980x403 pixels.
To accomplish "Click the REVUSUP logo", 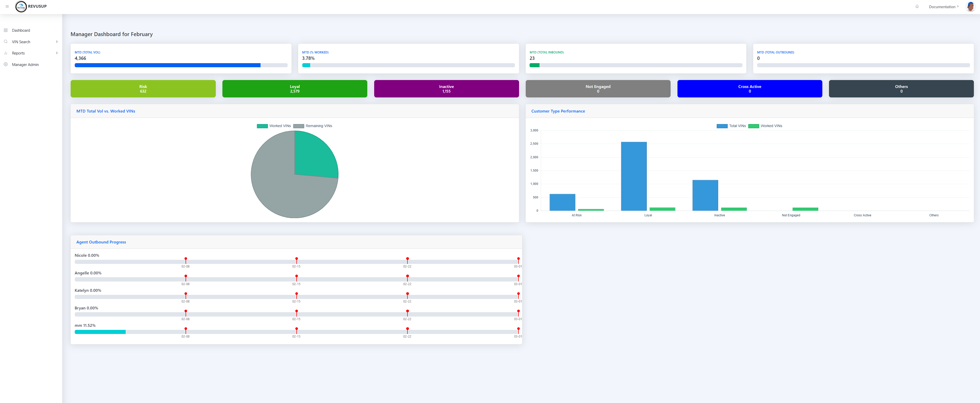I will point(21,6).
